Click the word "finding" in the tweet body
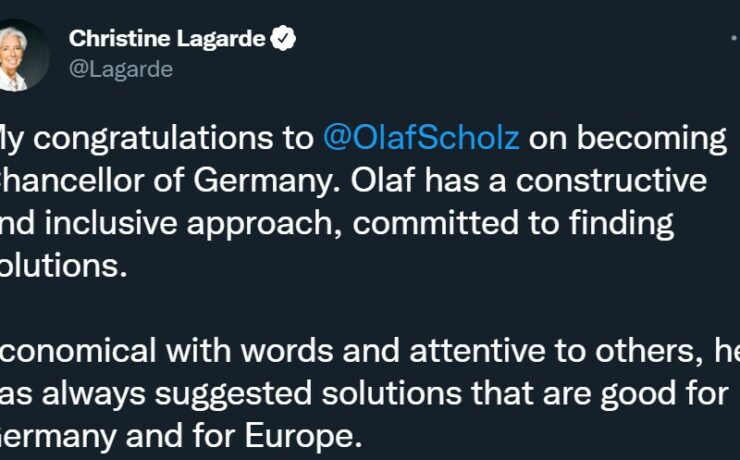Viewport: 740px width, 460px height. [621, 224]
